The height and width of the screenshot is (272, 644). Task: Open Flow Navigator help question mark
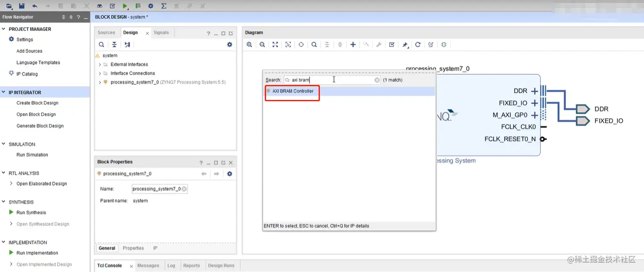coord(78,17)
